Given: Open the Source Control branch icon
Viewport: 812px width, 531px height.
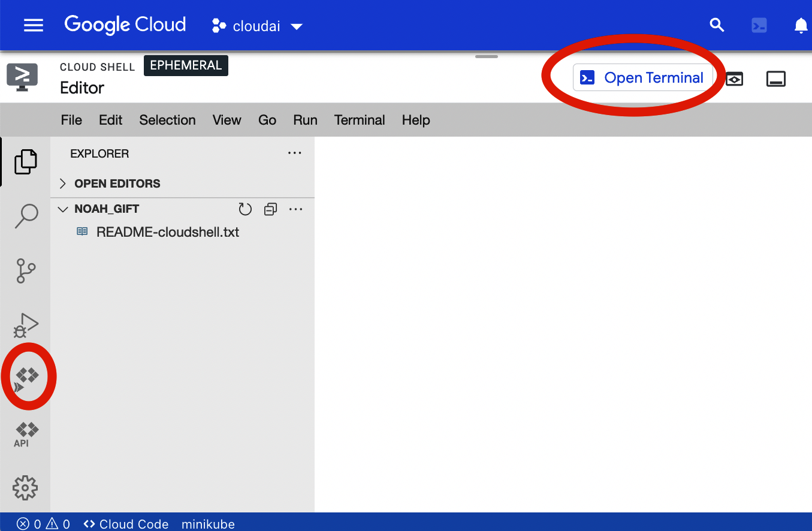Looking at the screenshot, I should 26,271.
